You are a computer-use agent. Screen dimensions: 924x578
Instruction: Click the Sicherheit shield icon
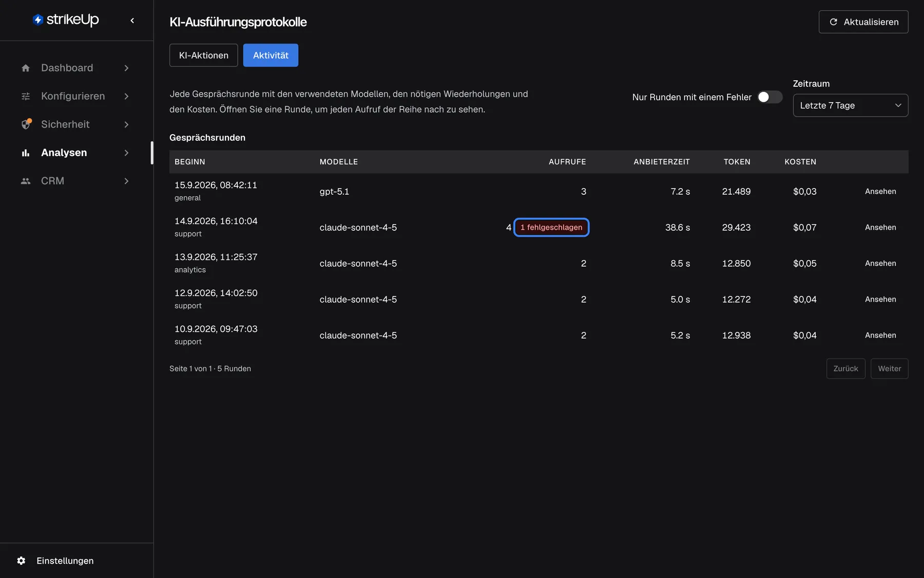pyautogui.click(x=26, y=124)
